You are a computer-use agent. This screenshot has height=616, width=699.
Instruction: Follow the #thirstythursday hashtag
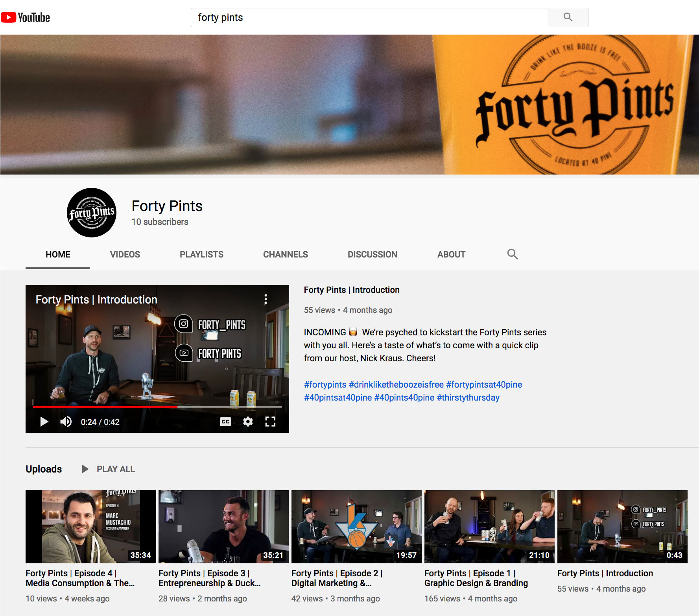click(468, 397)
